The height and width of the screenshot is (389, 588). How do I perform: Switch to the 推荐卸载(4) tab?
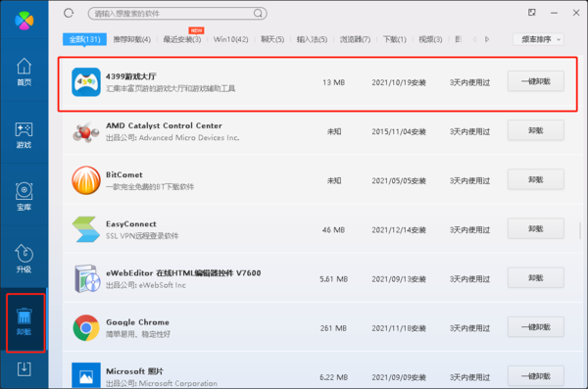point(132,39)
